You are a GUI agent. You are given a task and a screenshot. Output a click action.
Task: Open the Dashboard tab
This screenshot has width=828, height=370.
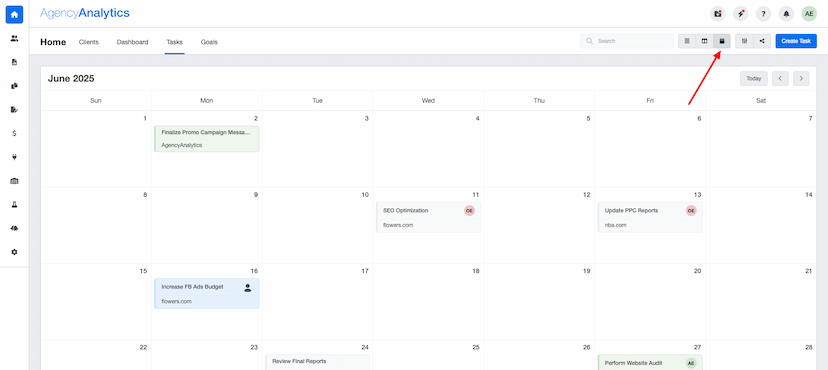pyautogui.click(x=133, y=42)
